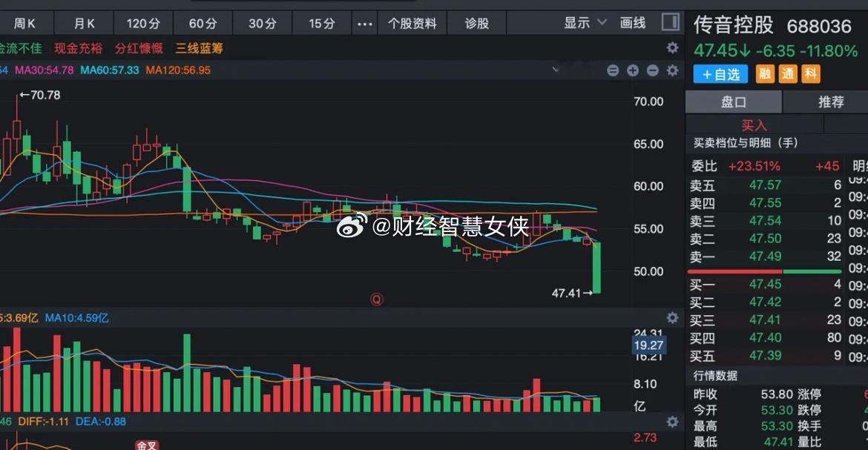Click the last green candlestick near 47.41

(596, 268)
